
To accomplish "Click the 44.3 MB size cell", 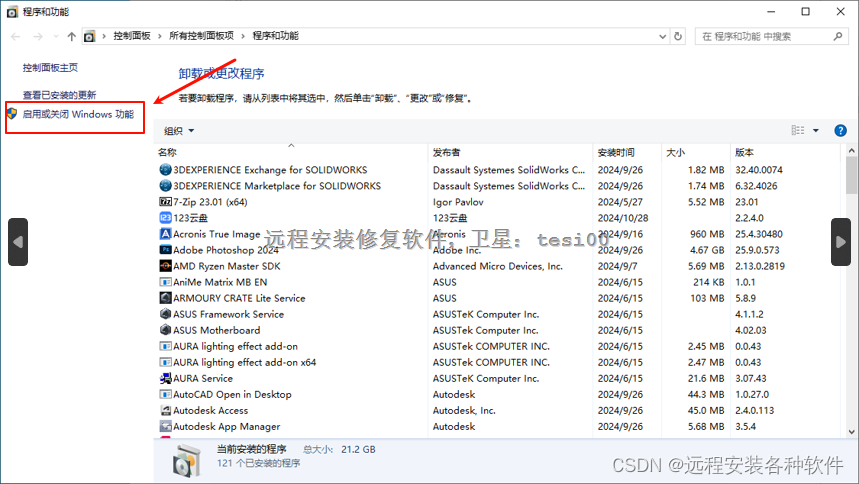I will (706, 395).
